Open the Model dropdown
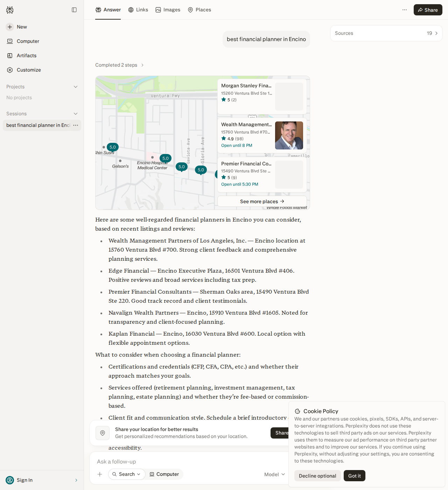This screenshot has height=490, width=448. pyautogui.click(x=274, y=474)
